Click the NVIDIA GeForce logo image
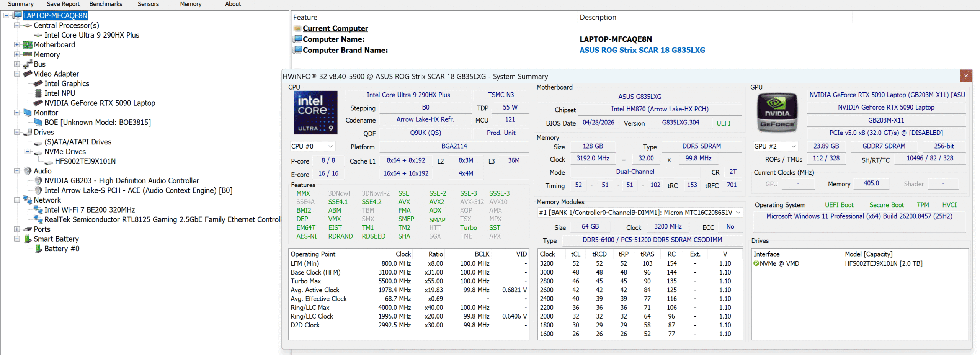Screen dimensions: 980x355 (777, 113)
